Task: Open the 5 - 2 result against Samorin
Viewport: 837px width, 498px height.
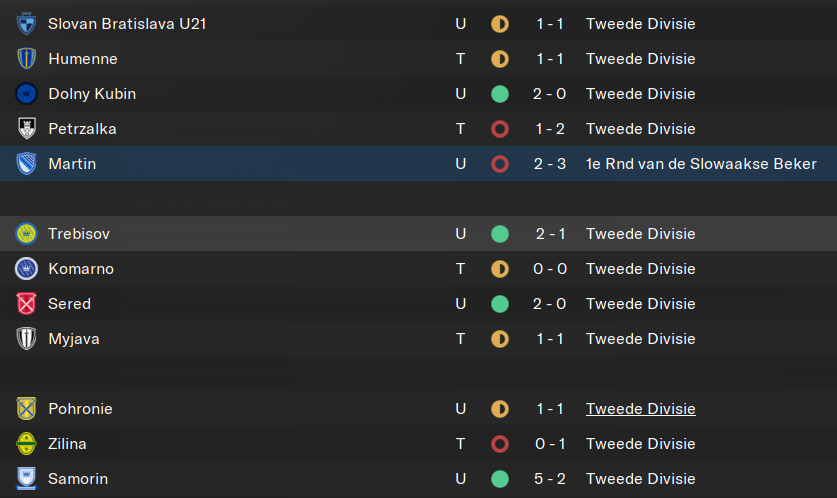Action: tap(550, 479)
